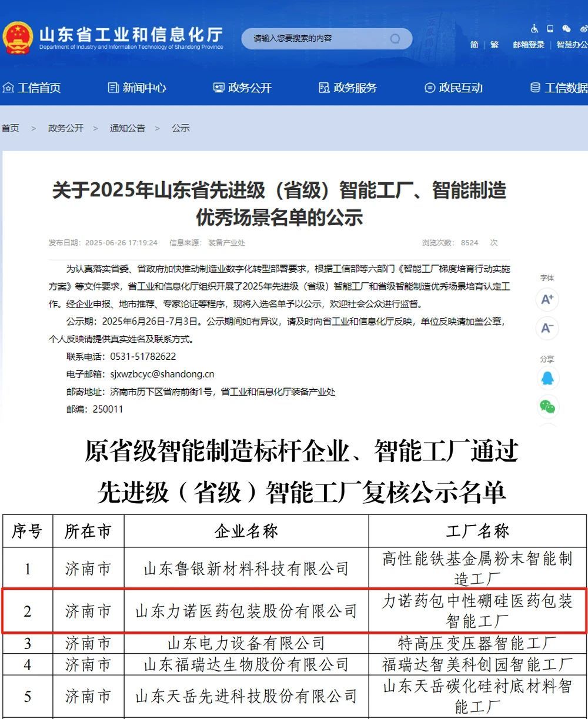Open the 政务服务 navigation item
Image resolution: width=588 pixels, height=719 pixels.
point(348,88)
